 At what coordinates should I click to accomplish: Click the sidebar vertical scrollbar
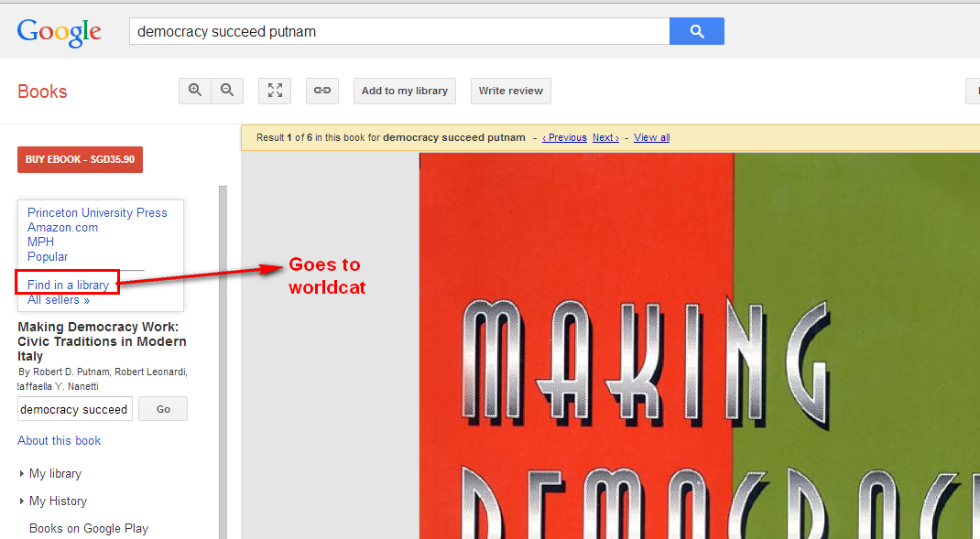pyautogui.click(x=223, y=362)
